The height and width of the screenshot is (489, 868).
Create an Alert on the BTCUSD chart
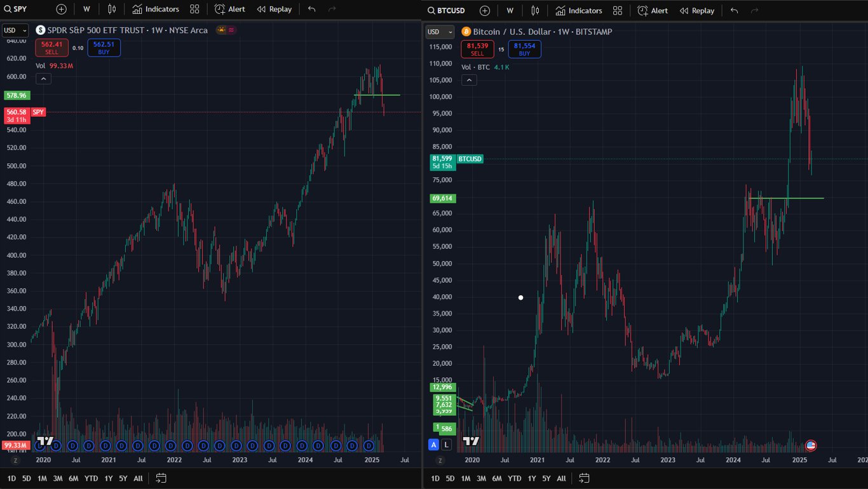[653, 11]
